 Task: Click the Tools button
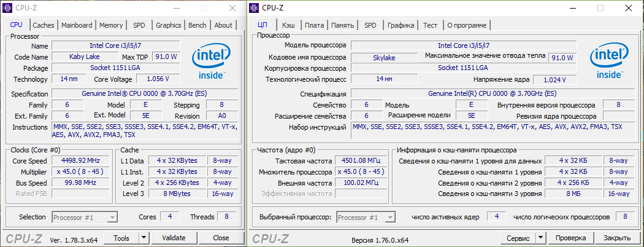pos(121,238)
